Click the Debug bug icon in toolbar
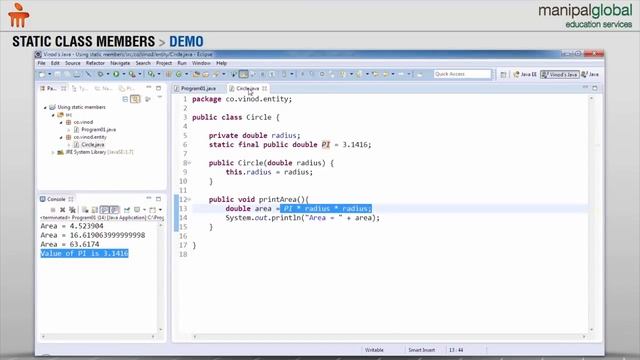The height and width of the screenshot is (360, 640). pyautogui.click(x=100, y=74)
